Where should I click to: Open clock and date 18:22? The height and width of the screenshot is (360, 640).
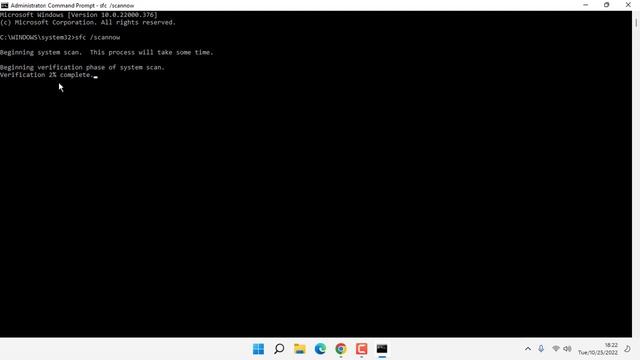pyautogui.click(x=598, y=349)
